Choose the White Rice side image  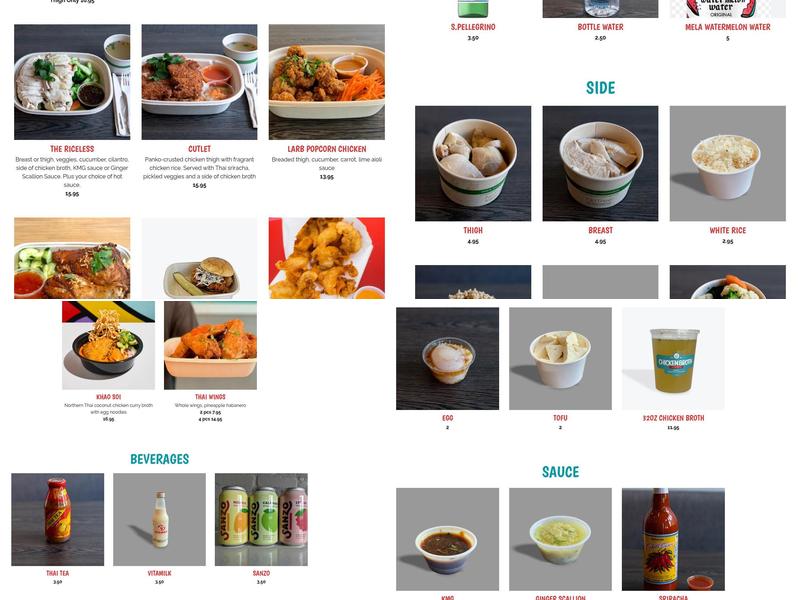pyautogui.click(x=728, y=163)
